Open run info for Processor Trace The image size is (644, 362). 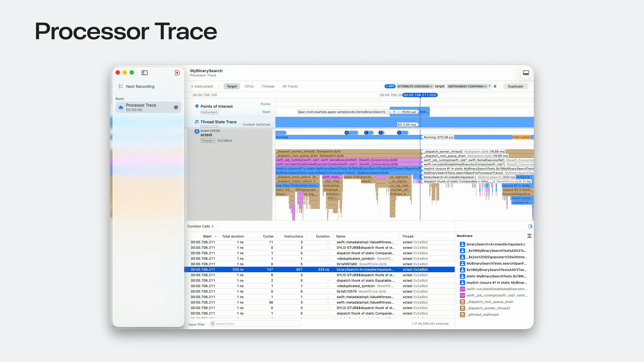tap(176, 107)
